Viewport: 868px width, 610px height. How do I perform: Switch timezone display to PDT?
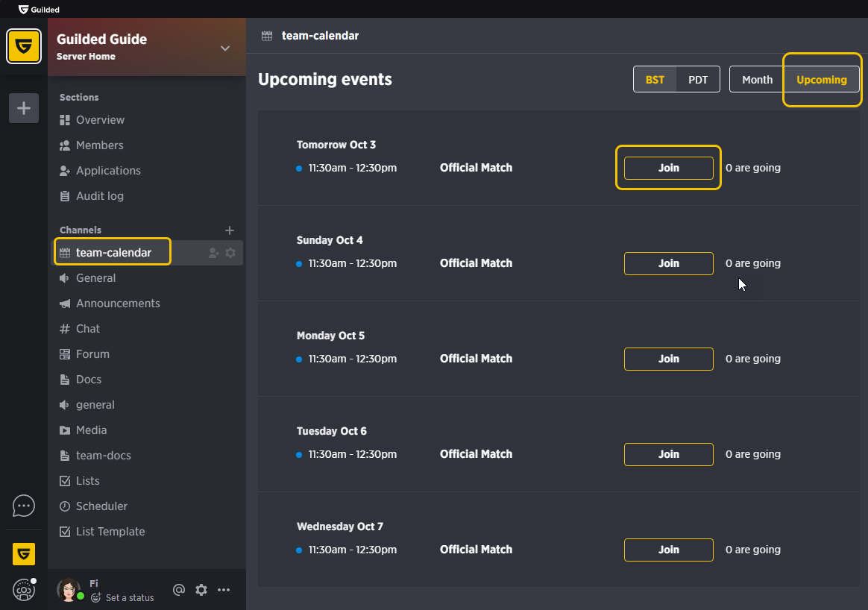coord(698,79)
